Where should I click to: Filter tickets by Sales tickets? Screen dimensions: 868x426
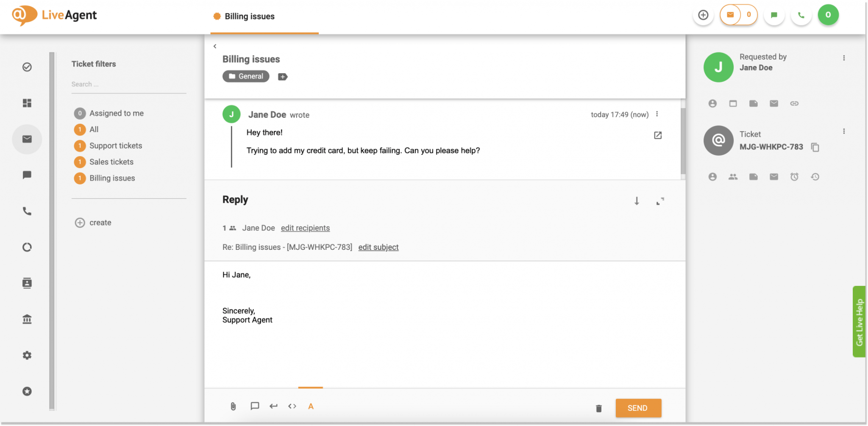tap(111, 162)
